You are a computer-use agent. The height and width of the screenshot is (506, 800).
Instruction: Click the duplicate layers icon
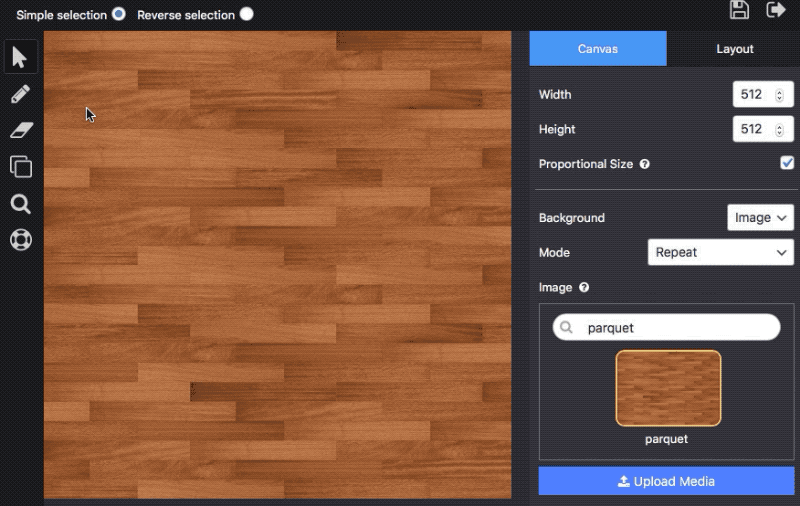click(x=20, y=167)
